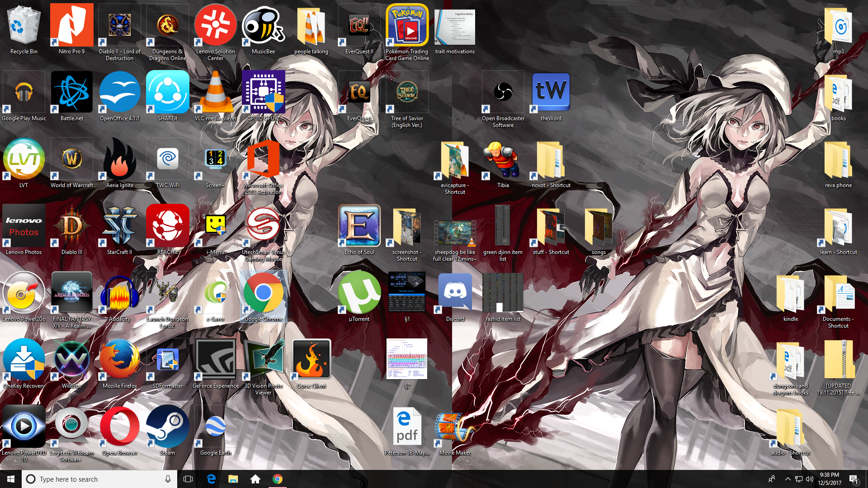Open File Explorer from taskbar
868x488 pixels.
233,479
